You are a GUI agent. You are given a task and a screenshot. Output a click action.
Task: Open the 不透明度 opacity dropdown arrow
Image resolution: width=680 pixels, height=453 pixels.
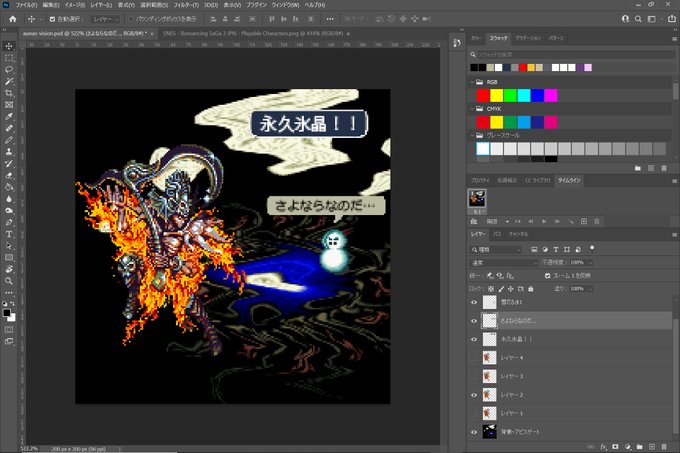[x=590, y=263]
